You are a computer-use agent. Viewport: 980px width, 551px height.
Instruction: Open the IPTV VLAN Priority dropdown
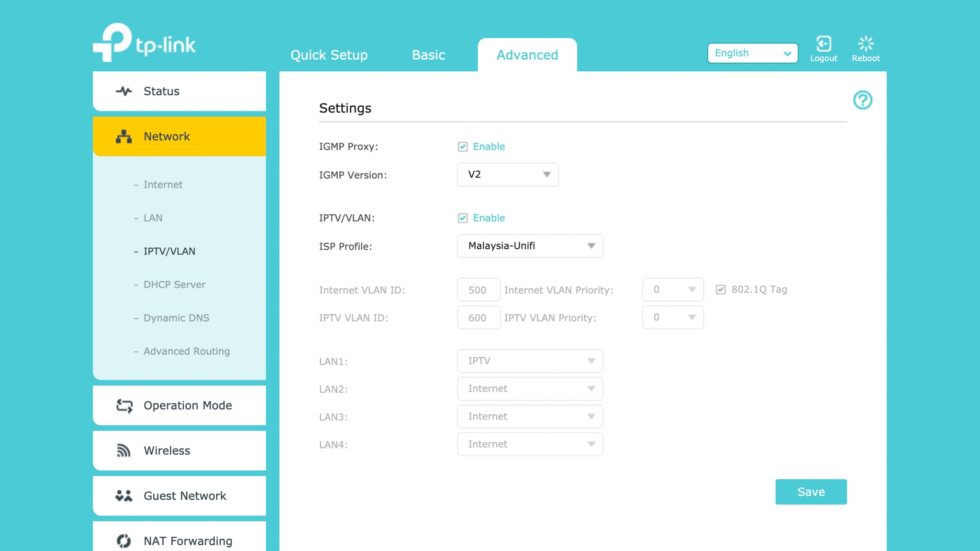(x=673, y=317)
